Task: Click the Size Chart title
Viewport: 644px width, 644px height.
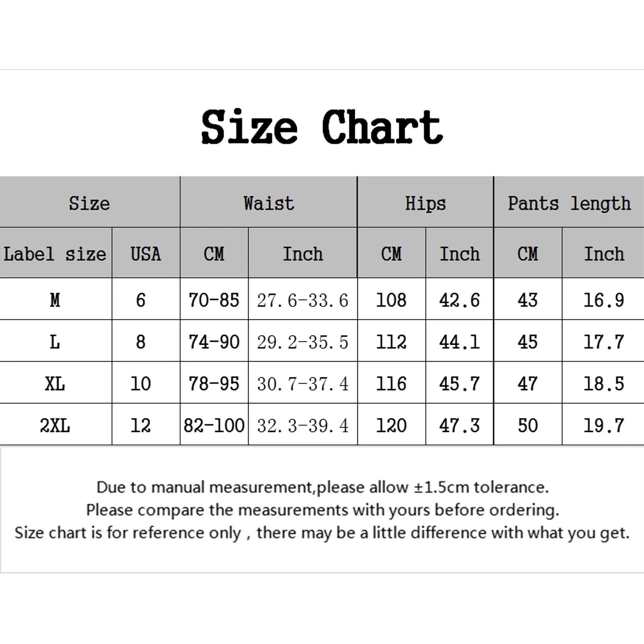Action: 322,127
